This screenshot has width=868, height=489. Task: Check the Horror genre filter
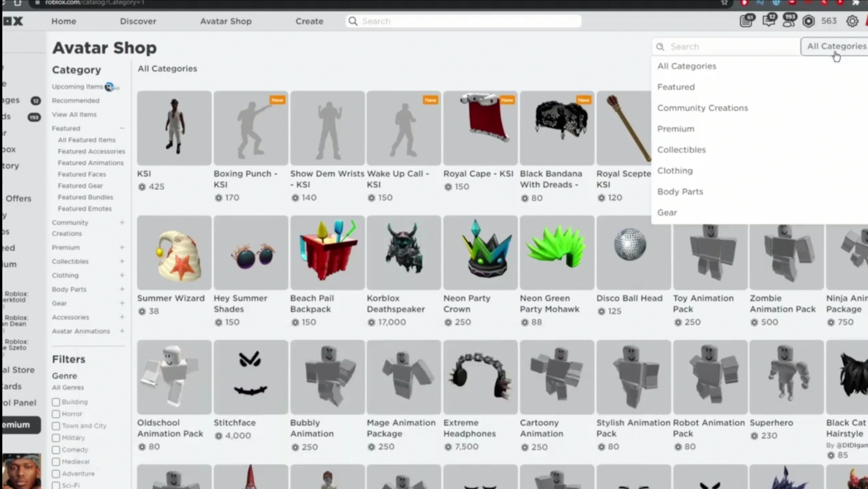click(x=56, y=413)
